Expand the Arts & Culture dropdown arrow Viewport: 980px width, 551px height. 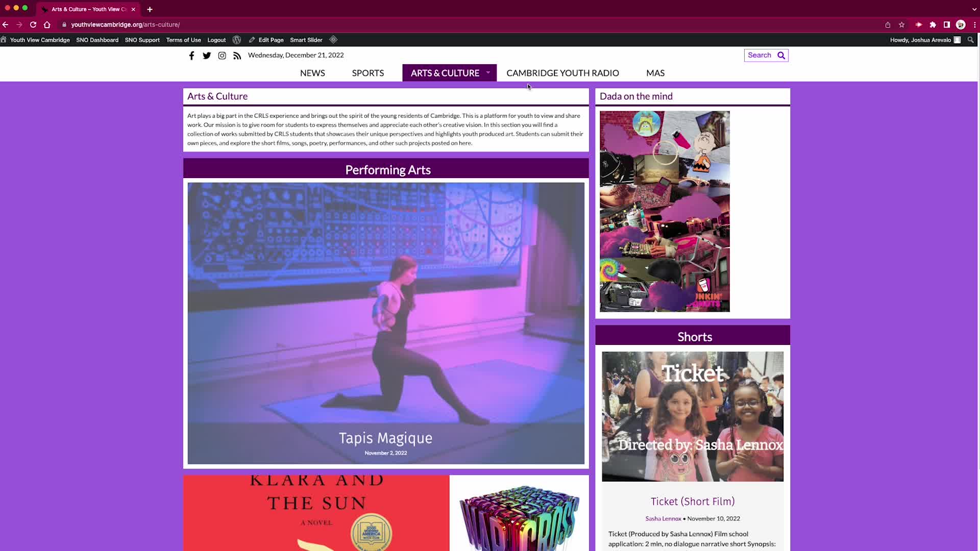point(488,72)
